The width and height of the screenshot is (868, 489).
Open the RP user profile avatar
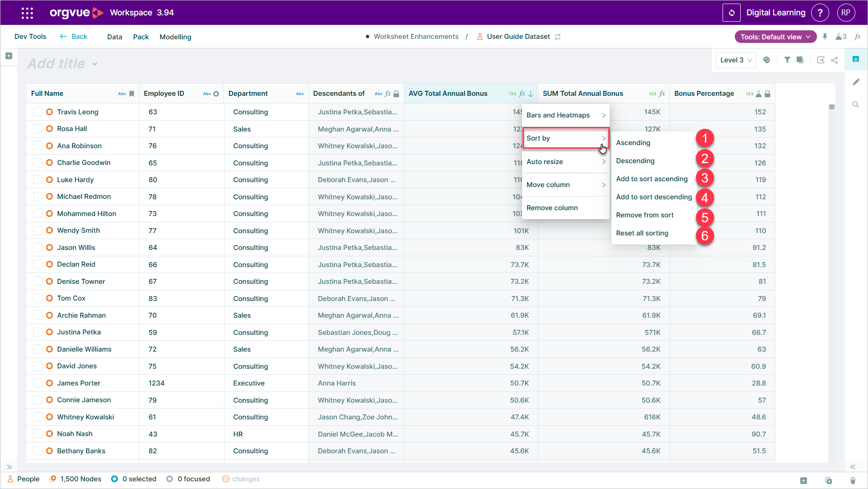tap(846, 13)
